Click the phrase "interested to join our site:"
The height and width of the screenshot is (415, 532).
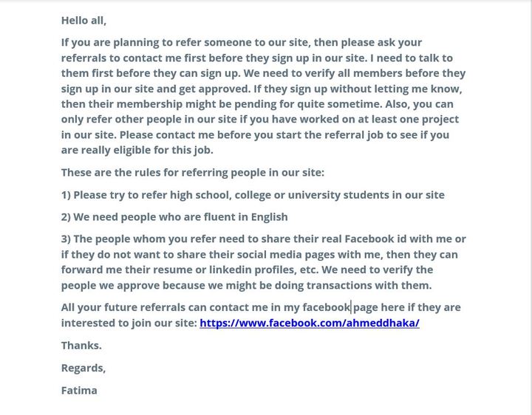pyautogui.click(x=129, y=323)
